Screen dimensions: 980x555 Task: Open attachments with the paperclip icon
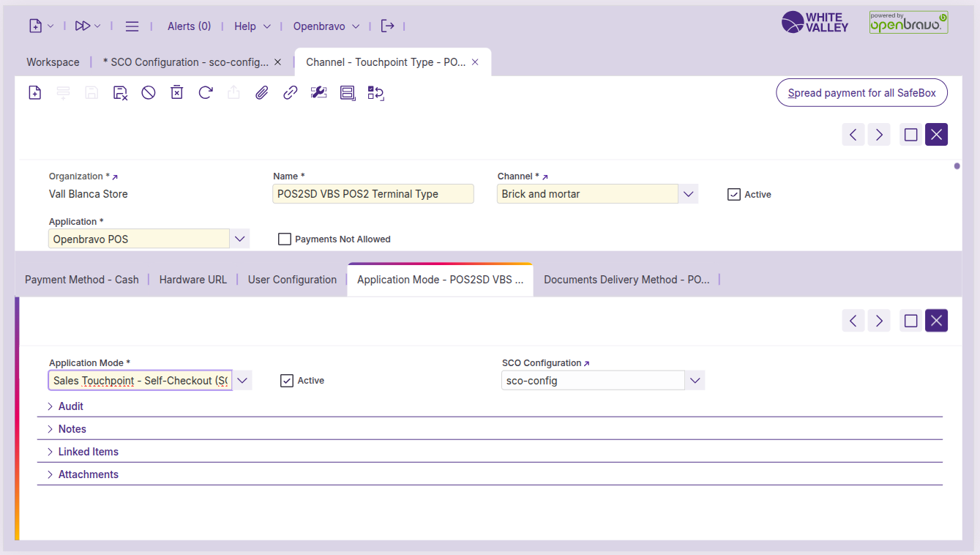(261, 93)
